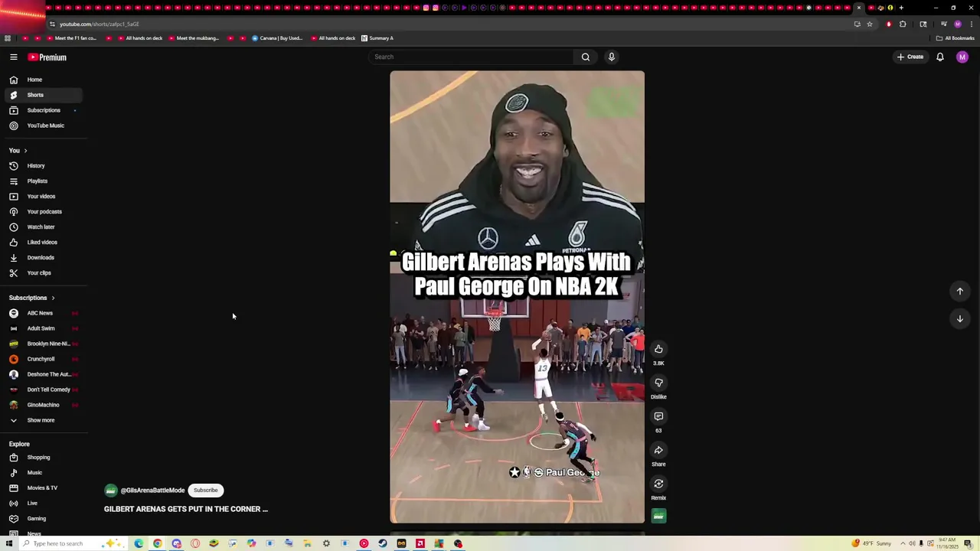Click the short's video player
Viewport: 980px width, 551px height.
coord(517,297)
